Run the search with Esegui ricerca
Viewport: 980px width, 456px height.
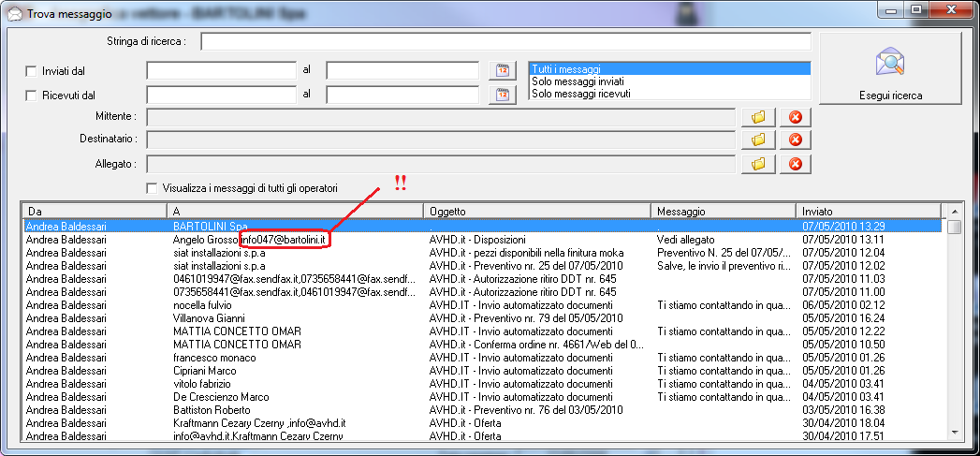(x=891, y=68)
